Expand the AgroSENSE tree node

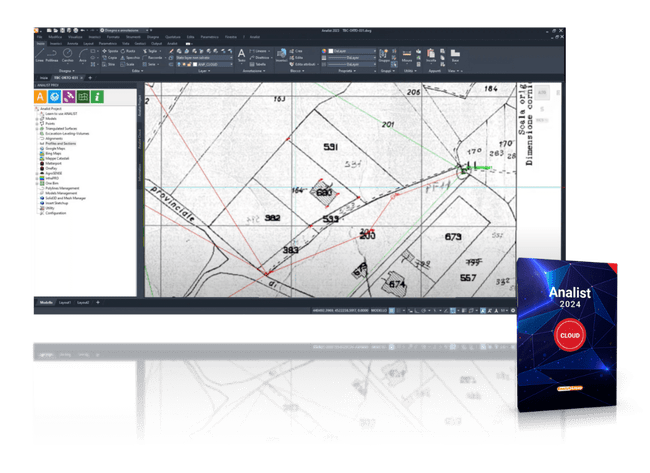pos(37,173)
